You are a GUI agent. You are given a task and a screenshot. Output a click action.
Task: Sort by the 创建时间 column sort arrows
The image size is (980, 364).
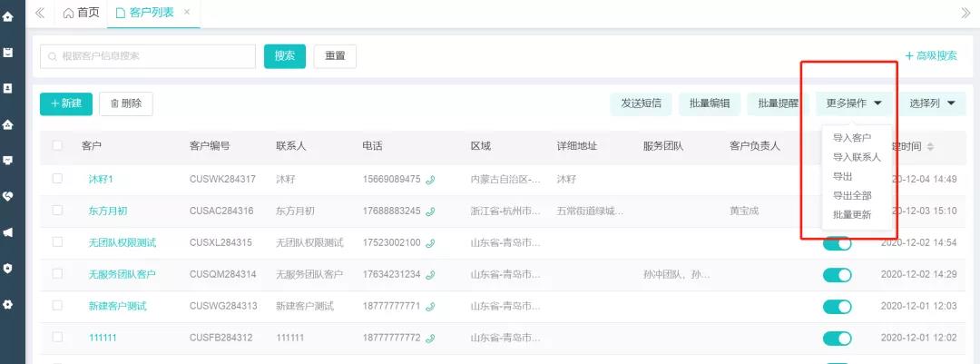(929, 147)
